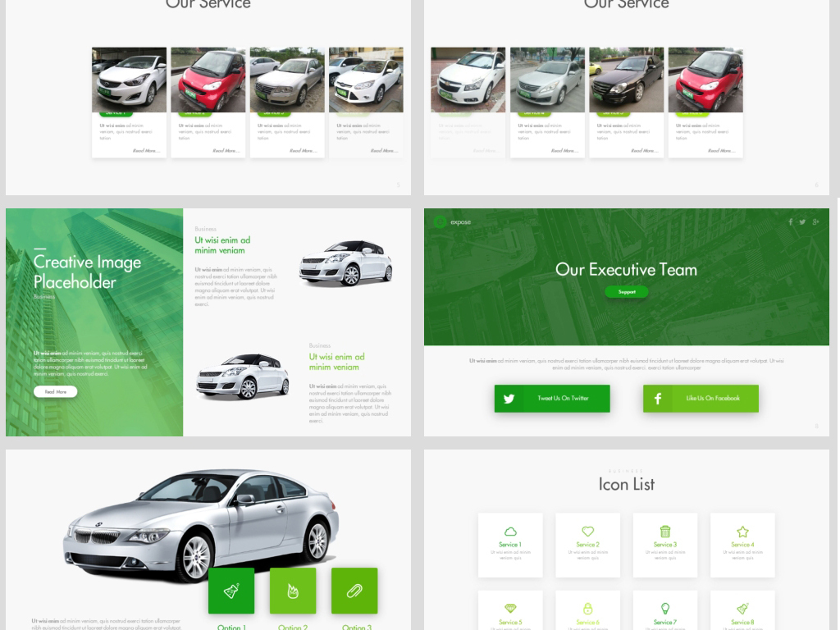Click the Google Plus icon in the slide header
Image resolution: width=840 pixels, height=630 pixels.
coord(815,222)
